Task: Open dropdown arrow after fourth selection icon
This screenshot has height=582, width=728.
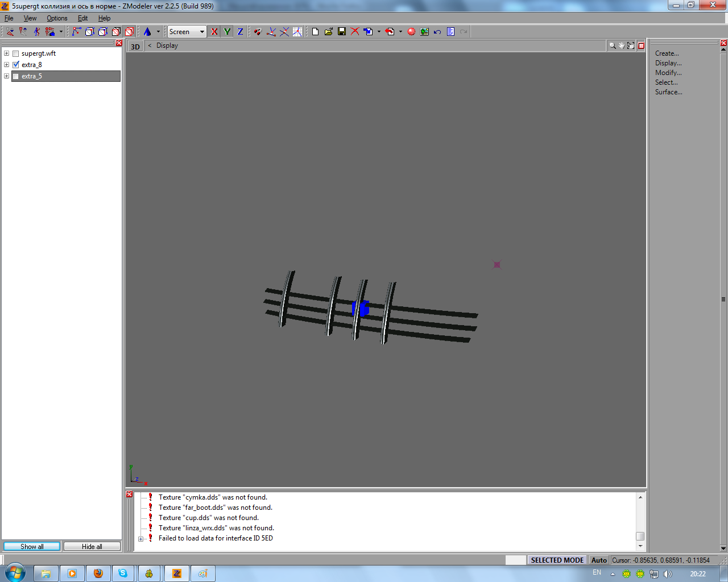Action: click(61, 32)
